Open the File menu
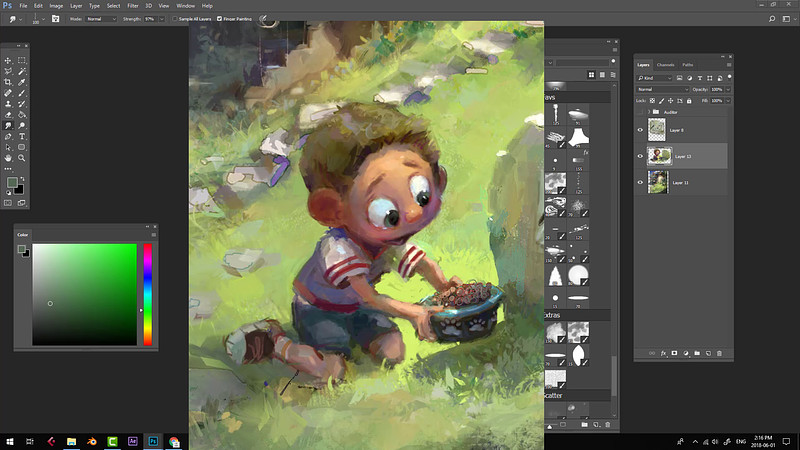 point(23,6)
